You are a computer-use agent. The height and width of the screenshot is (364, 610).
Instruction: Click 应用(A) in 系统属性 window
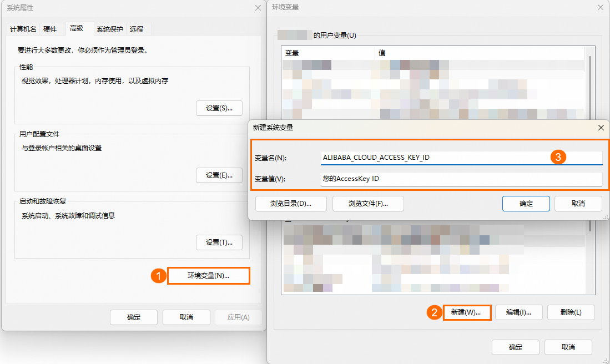tap(239, 317)
